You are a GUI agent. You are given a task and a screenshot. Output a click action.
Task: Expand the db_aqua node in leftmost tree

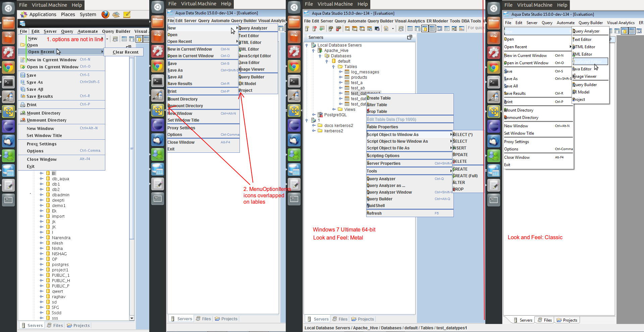click(x=42, y=179)
